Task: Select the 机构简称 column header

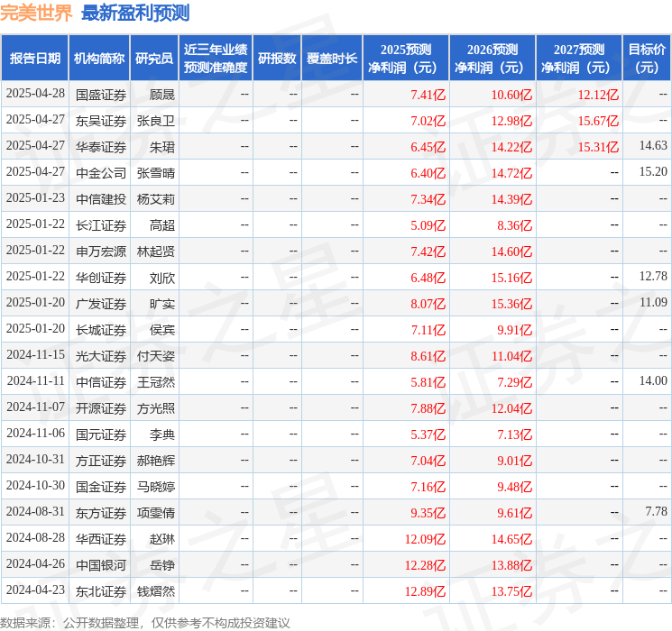Action: (99, 59)
